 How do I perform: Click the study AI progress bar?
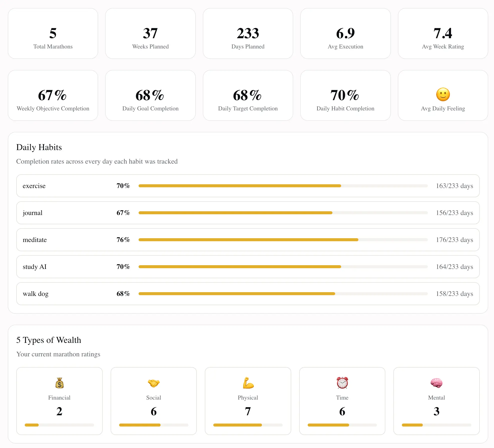click(x=283, y=267)
